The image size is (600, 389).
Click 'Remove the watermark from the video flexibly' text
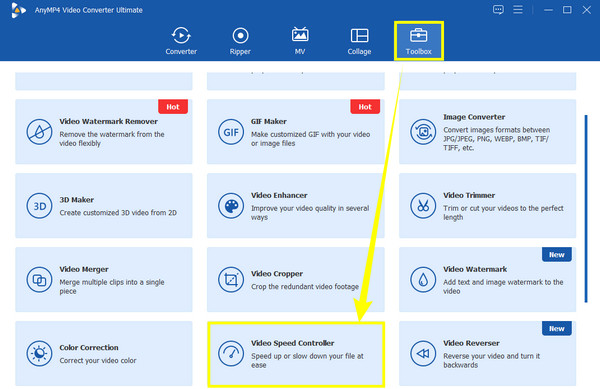coord(112,139)
